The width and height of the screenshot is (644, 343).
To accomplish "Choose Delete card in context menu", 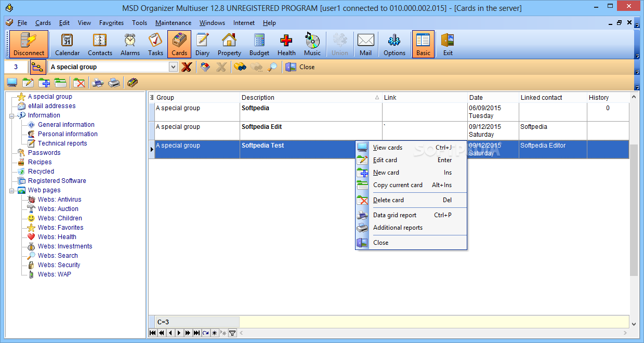I will pos(411,200).
